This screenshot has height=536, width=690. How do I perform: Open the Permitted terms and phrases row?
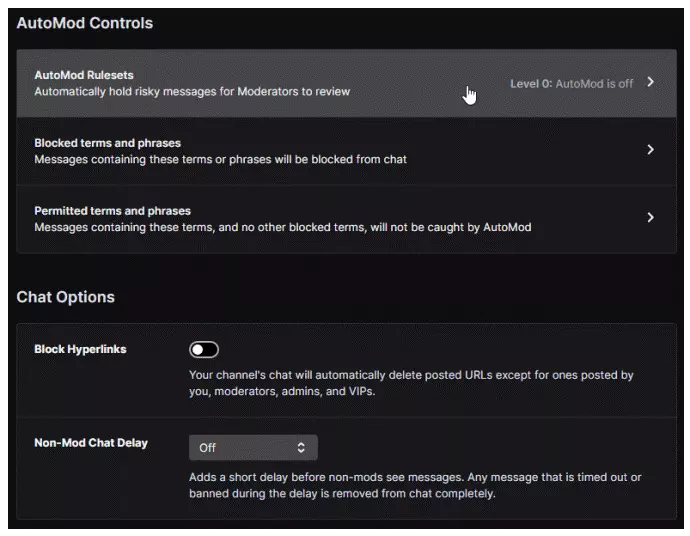click(346, 219)
